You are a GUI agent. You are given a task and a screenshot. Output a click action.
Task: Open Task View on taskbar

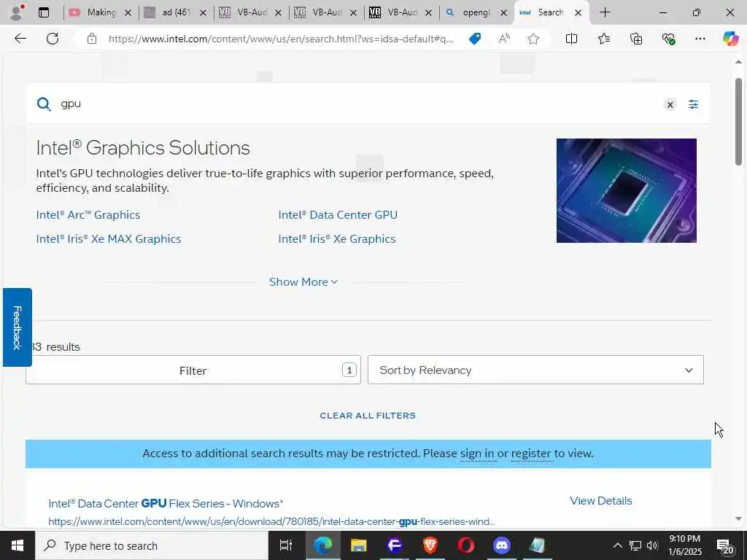[285, 545]
